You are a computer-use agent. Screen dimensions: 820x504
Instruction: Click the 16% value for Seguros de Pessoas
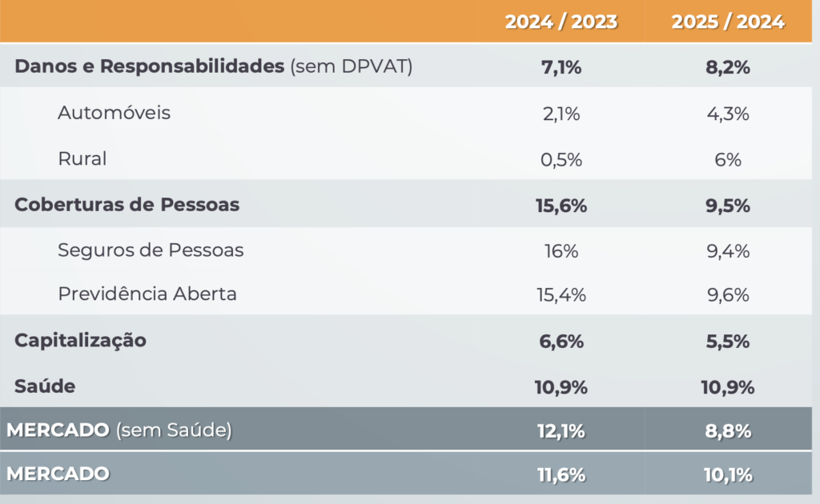pos(561,251)
